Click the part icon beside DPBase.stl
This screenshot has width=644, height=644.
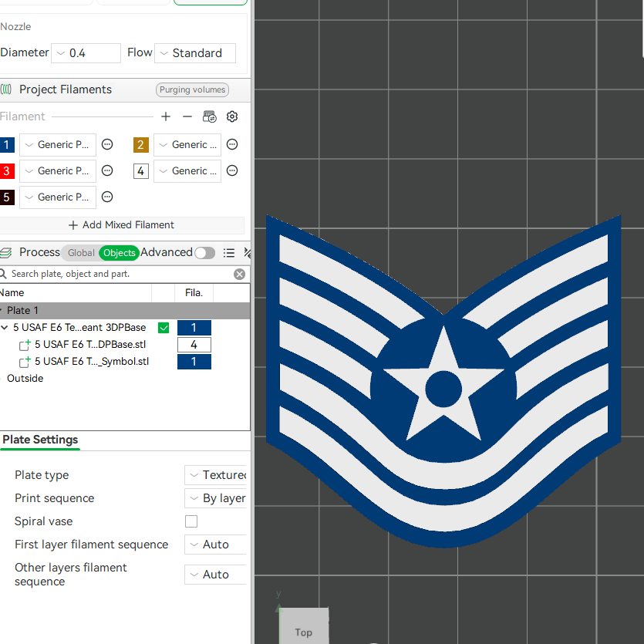pyautogui.click(x=25, y=345)
